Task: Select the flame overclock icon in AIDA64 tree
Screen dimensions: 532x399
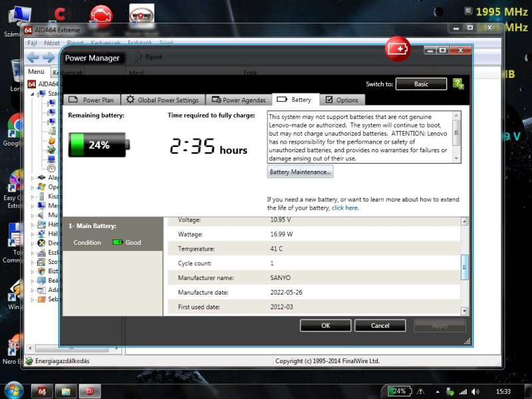Action: click(x=52, y=140)
